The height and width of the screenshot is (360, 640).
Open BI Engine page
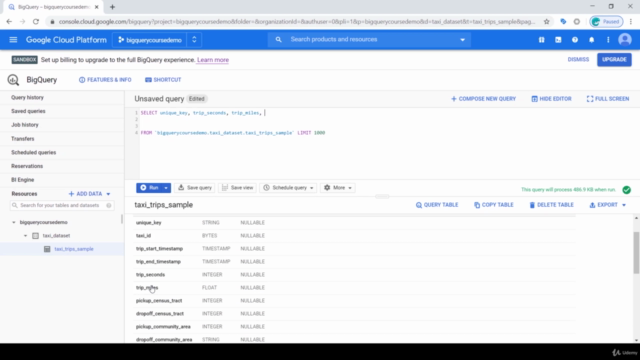coord(22,180)
